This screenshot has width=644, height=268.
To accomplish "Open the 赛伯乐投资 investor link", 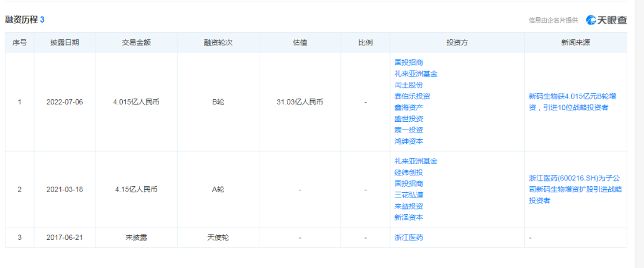I will [x=412, y=96].
